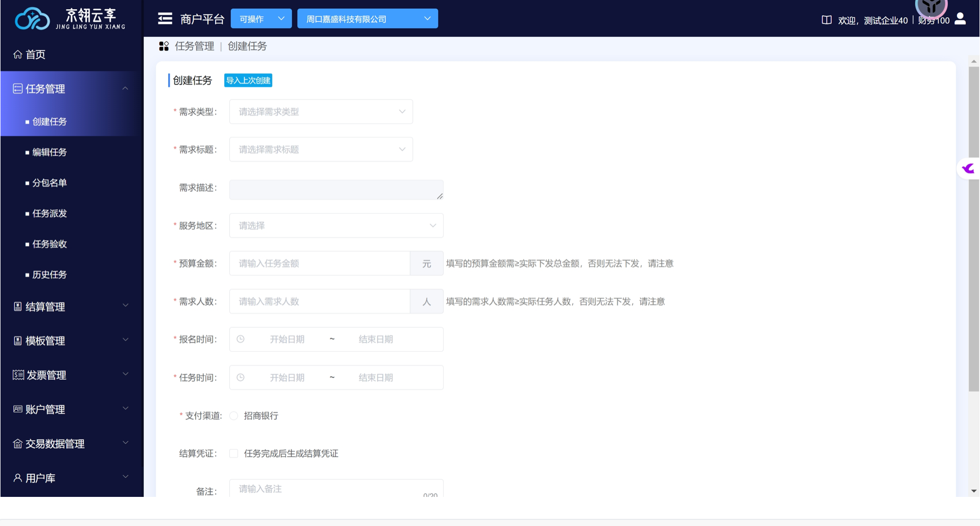Expand the 结算管理 sidebar menu
The image size is (980, 526).
72,306
